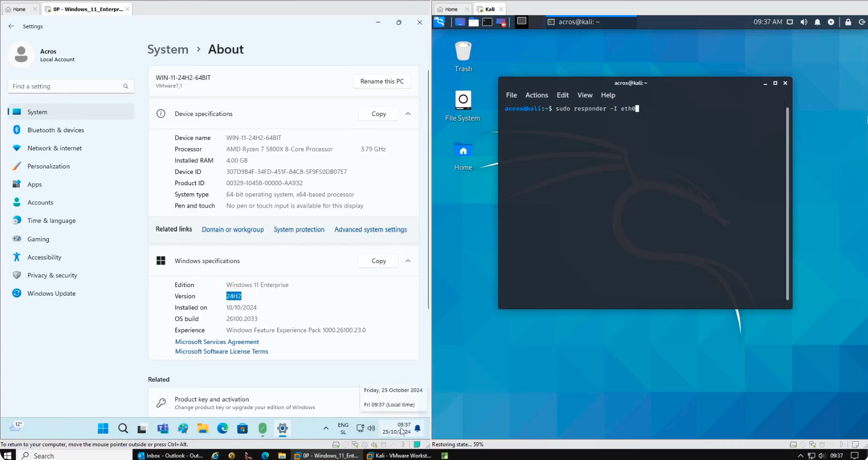Open Gaming settings page
This screenshot has height=460, width=868.
(x=71, y=239)
